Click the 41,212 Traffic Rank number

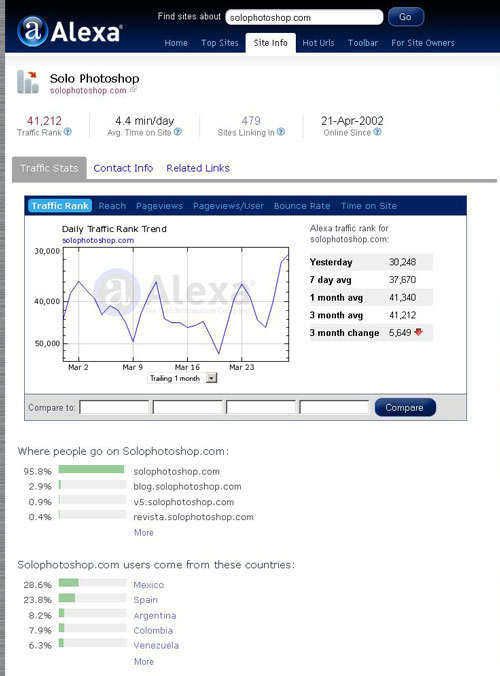[x=44, y=121]
